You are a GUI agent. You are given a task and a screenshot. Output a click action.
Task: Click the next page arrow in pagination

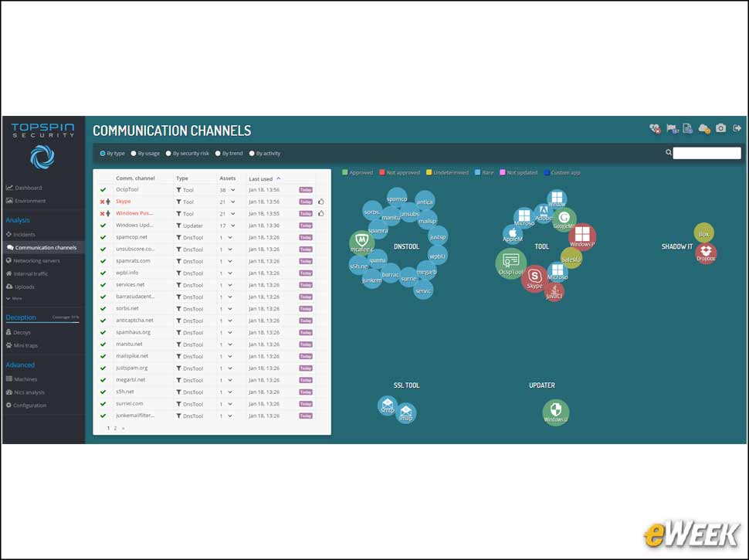click(x=124, y=428)
